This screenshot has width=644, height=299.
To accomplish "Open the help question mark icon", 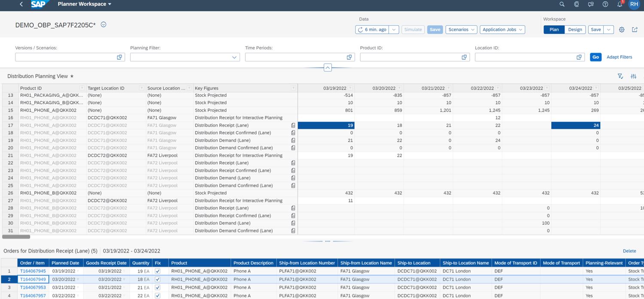I will click(605, 4).
